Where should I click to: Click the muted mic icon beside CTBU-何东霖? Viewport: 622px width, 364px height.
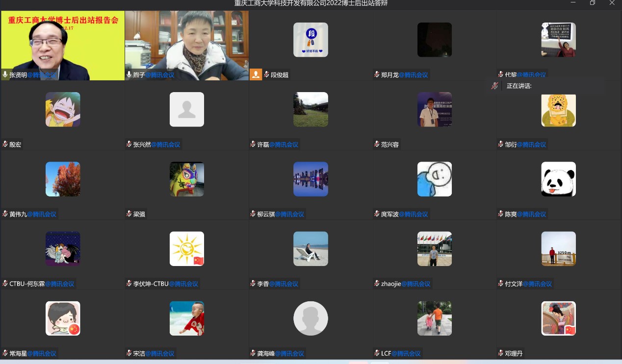[5, 284]
